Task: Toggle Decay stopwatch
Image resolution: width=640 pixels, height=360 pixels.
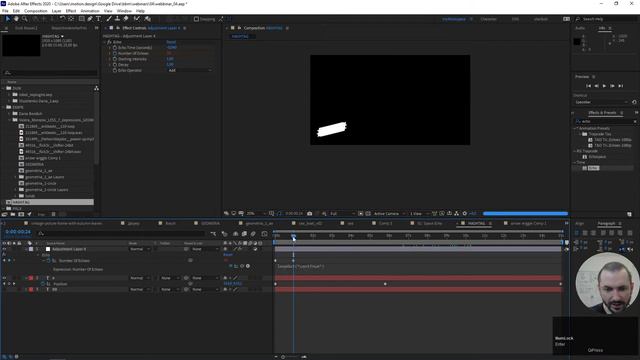Action: click(115, 65)
